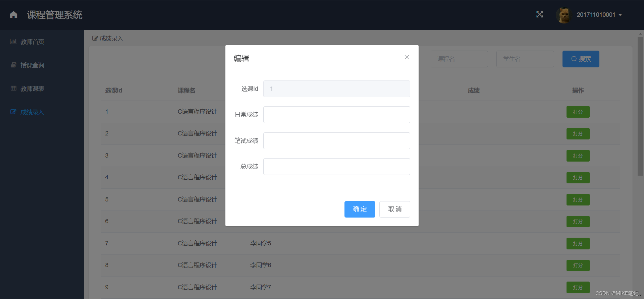Open 教师首页 in the sidebar
The width and height of the screenshot is (644, 299).
click(32, 42)
